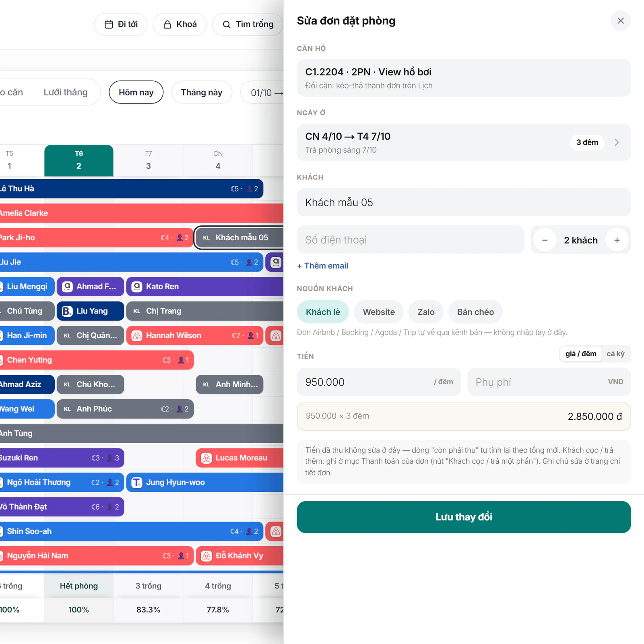Open the Tìm trống search button

click(x=248, y=25)
